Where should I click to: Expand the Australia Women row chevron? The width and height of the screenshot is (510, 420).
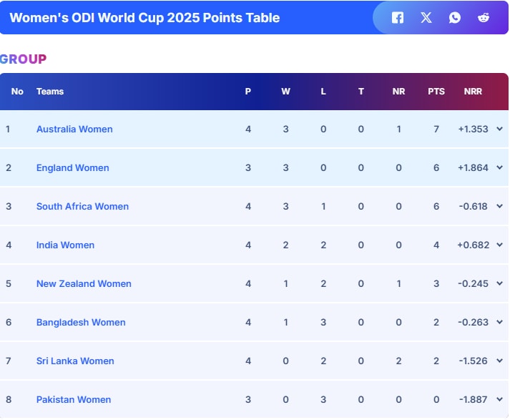coord(499,129)
